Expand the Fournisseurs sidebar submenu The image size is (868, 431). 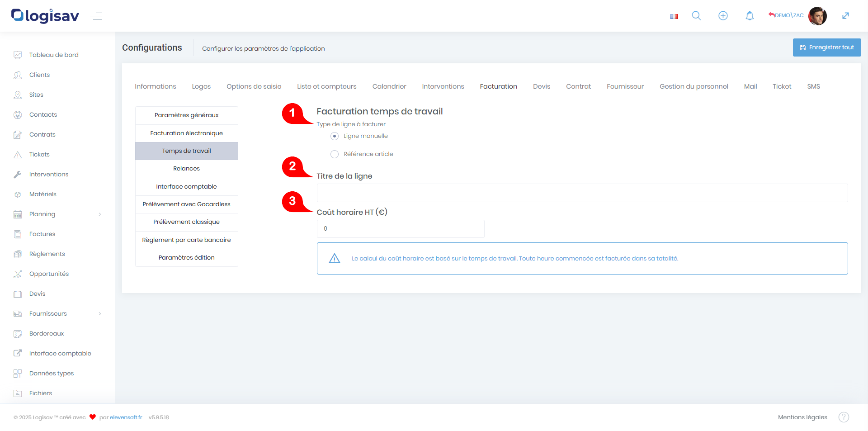point(100,314)
